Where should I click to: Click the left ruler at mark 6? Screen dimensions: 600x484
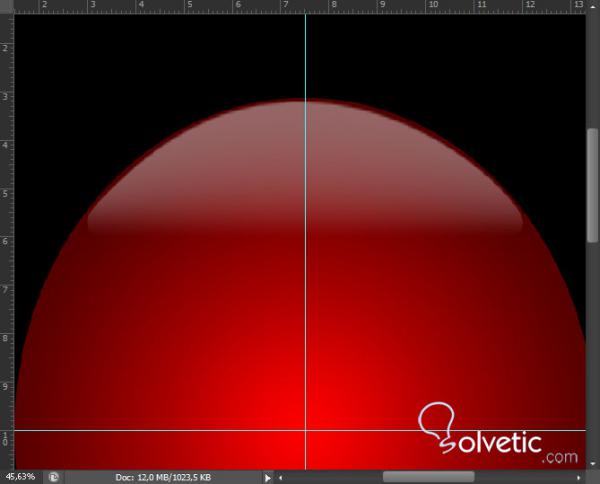click(5, 241)
